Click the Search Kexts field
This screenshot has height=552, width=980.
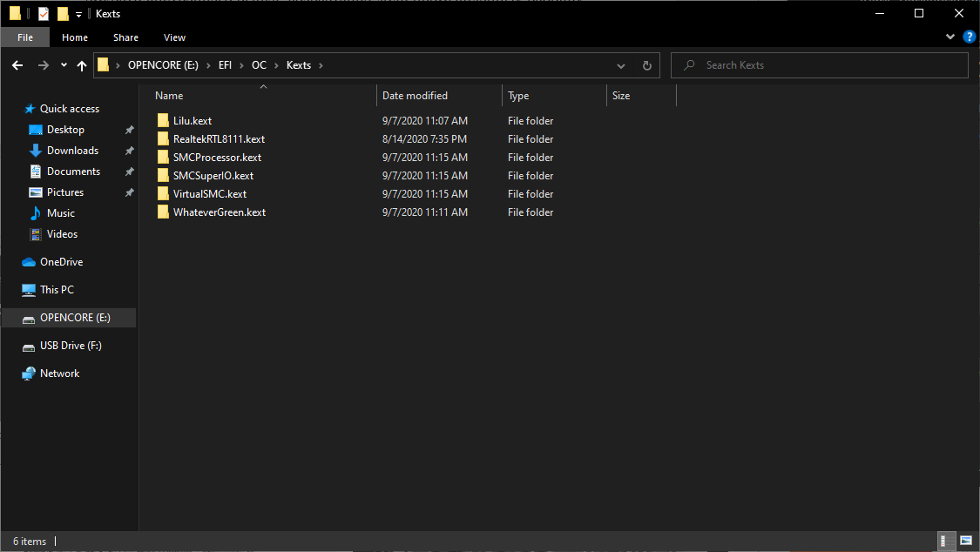820,65
